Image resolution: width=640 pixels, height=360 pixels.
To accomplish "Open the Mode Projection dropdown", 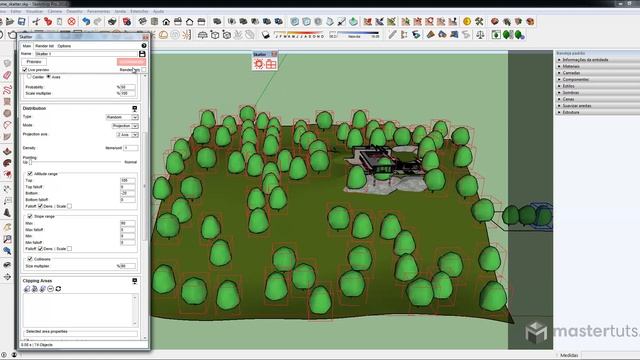I will coord(125,126).
